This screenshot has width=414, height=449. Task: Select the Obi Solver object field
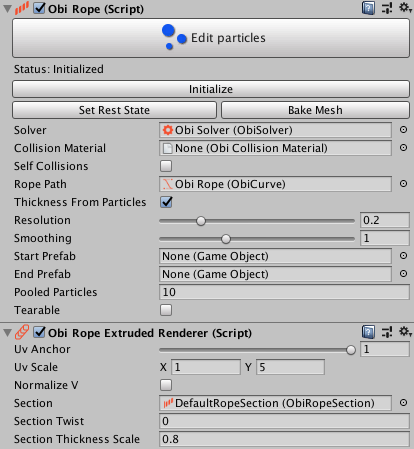[x=275, y=130]
